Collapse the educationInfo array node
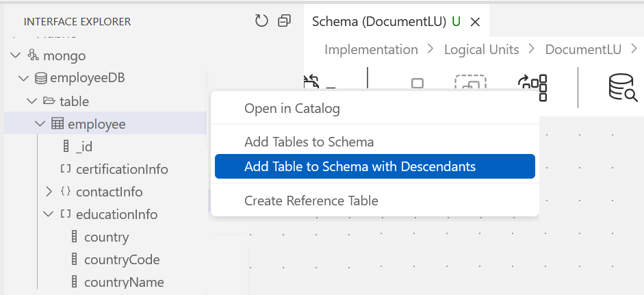The height and width of the screenshot is (295, 644). point(49,214)
